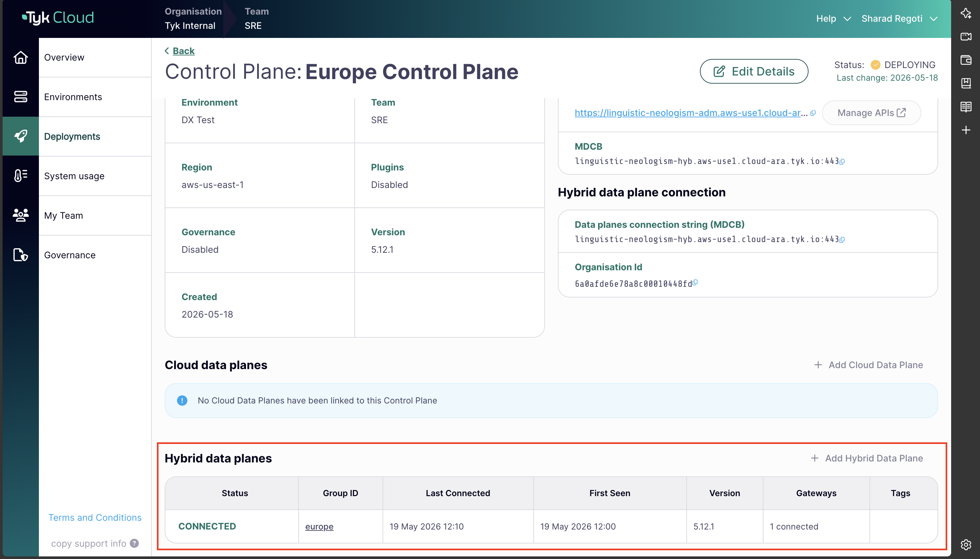Click the Group ID column header
980x559 pixels.
coord(340,493)
